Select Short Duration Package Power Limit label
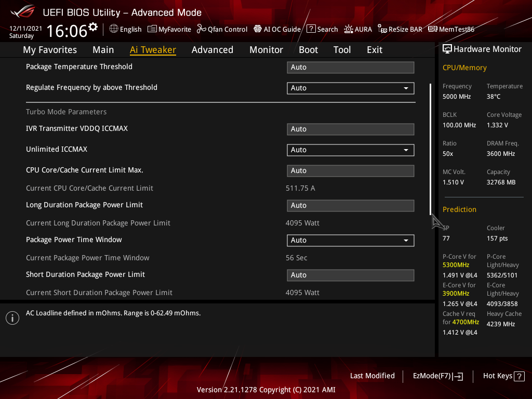The height and width of the screenshot is (399, 532). (86, 274)
